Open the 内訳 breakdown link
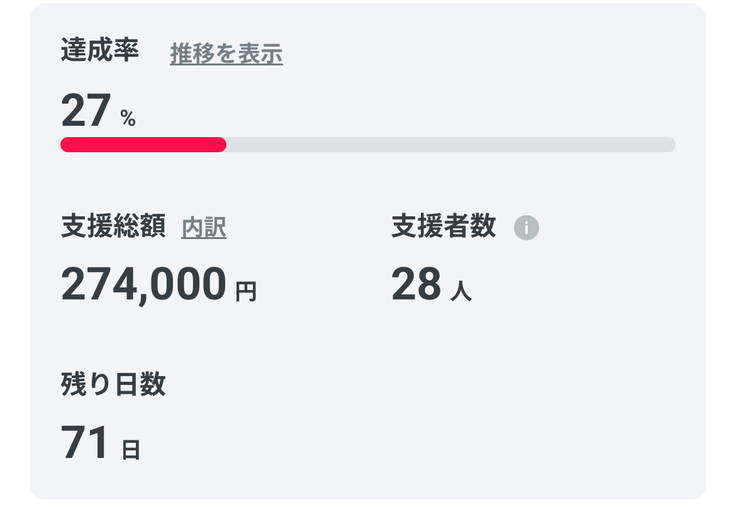The width and height of the screenshot is (736, 507). [x=204, y=228]
